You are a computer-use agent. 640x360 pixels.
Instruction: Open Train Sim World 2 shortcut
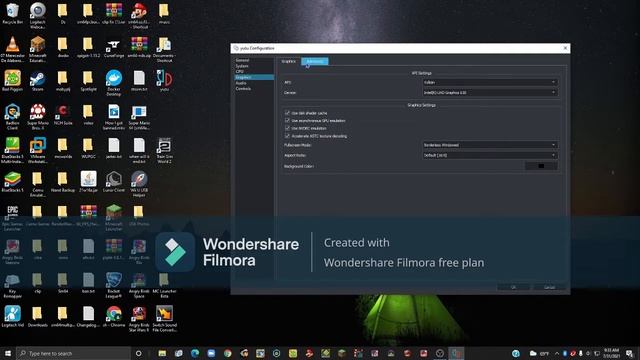164,150
